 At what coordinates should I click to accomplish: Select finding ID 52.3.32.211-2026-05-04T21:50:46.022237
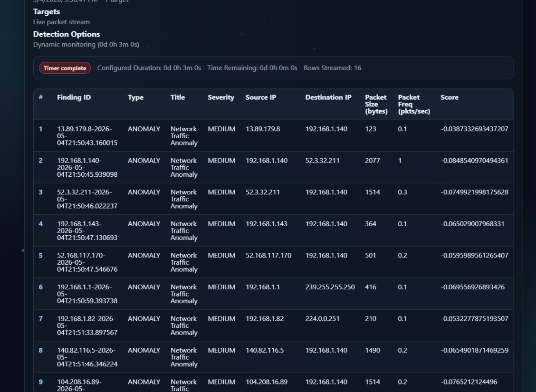pos(87,199)
